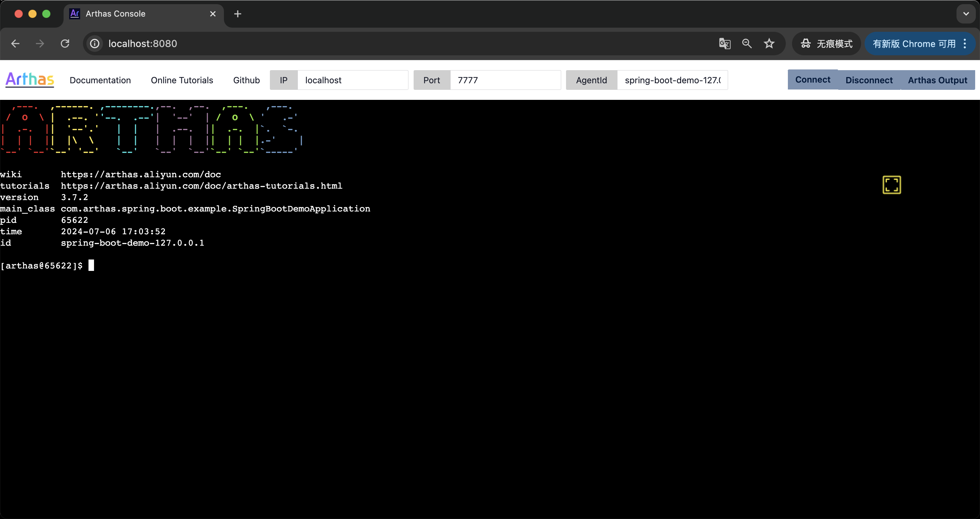Focus the IP input field

(x=353, y=80)
